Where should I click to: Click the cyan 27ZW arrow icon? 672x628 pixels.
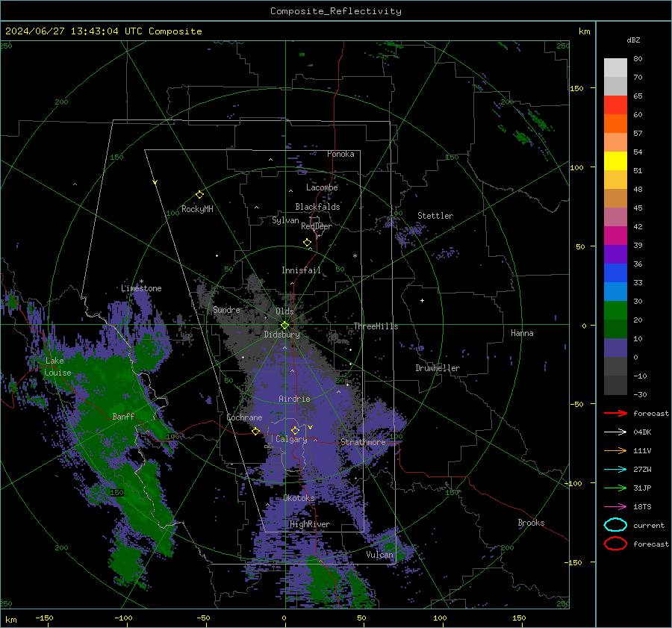pos(615,470)
